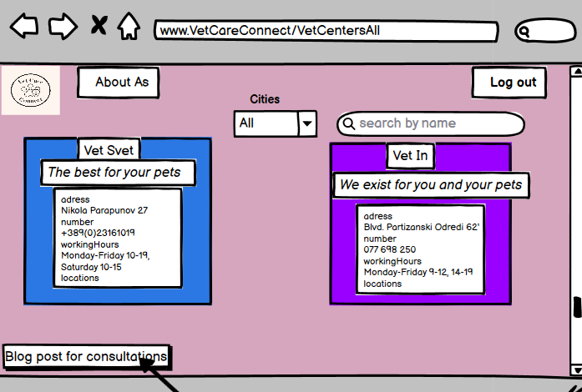Screen dimensions: 582x392
Task: Click the Vet Svet address details box
Action: click(x=117, y=238)
